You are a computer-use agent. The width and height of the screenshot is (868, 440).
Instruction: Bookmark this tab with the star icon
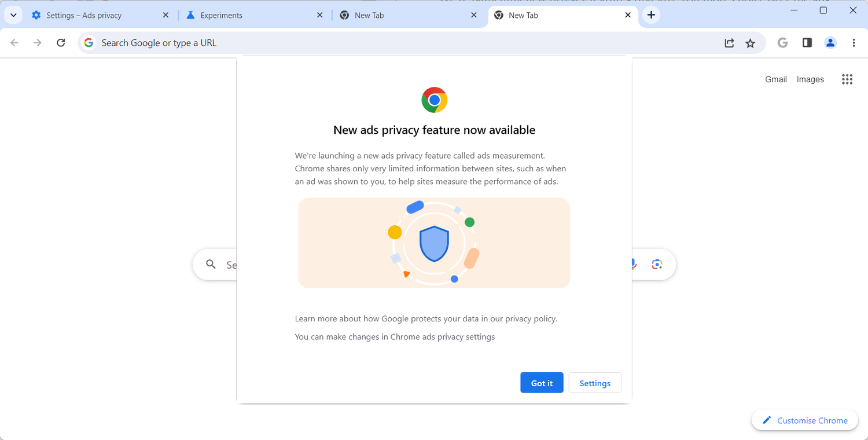751,43
